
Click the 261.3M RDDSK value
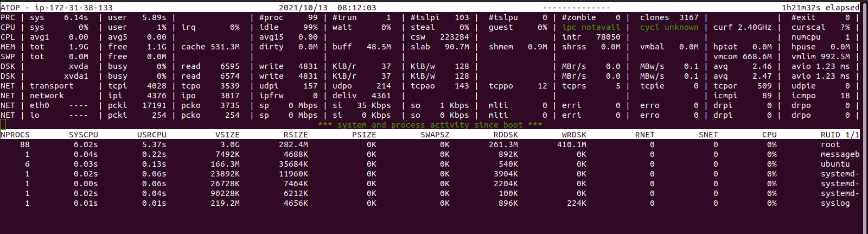click(503, 144)
